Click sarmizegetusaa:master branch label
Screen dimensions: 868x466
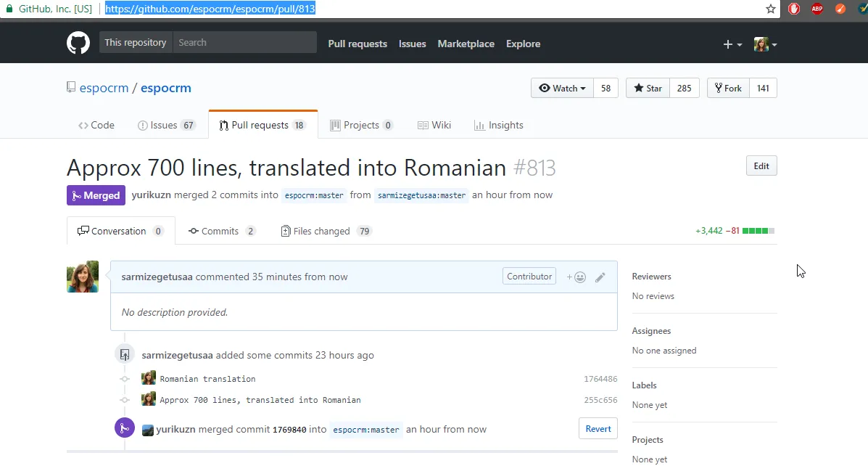coord(422,195)
